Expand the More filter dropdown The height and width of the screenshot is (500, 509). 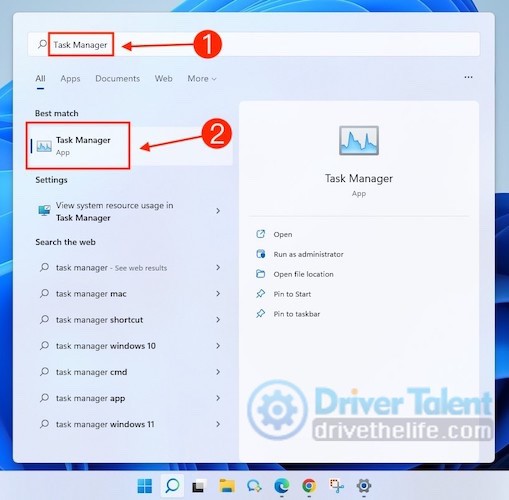click(202, 79)
